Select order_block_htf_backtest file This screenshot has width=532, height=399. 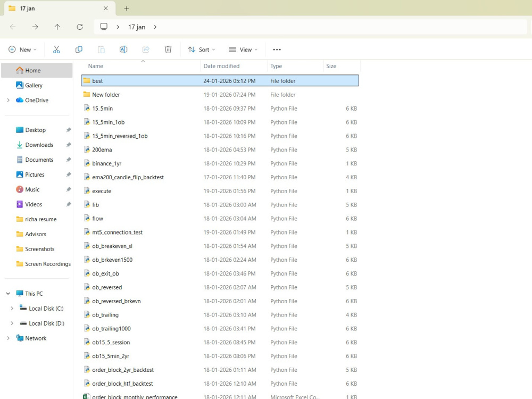pos(220,384)
